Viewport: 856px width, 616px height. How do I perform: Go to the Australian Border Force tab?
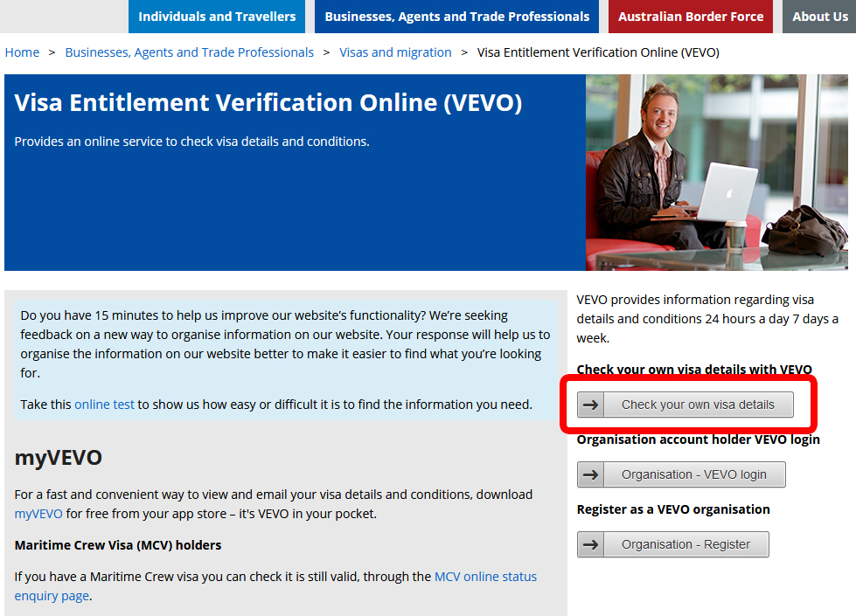(691, 17)
